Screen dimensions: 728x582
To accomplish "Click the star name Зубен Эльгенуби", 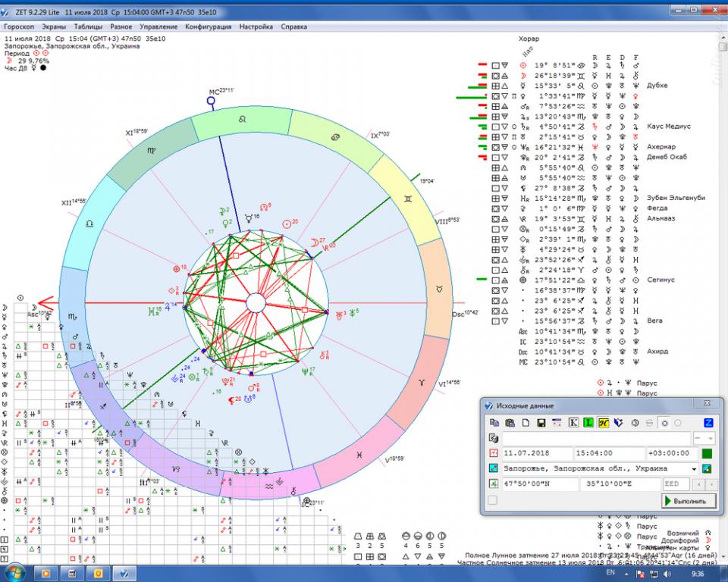I will point(676,198).
